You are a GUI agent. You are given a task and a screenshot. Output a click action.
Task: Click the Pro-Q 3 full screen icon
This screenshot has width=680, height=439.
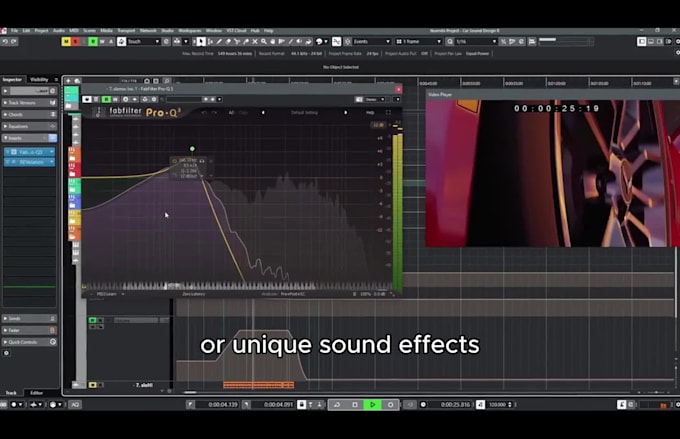(388, 112)
